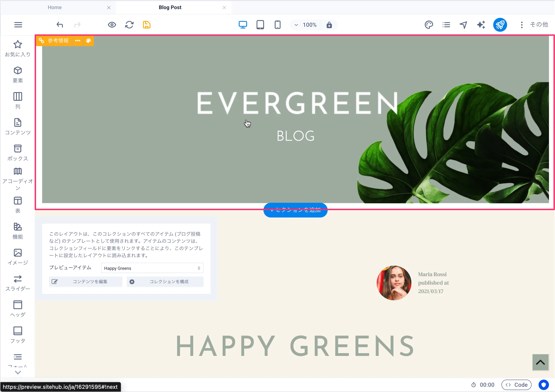Open the プレビューアイテム Happy Greens dropdown
Image resolution: width=555 pixels, height=392 pixels.
tap(152, 268)
